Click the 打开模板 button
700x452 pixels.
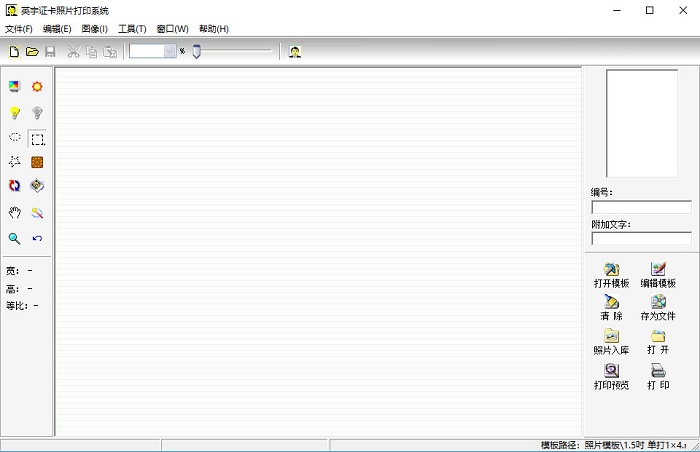pos(611,275)
